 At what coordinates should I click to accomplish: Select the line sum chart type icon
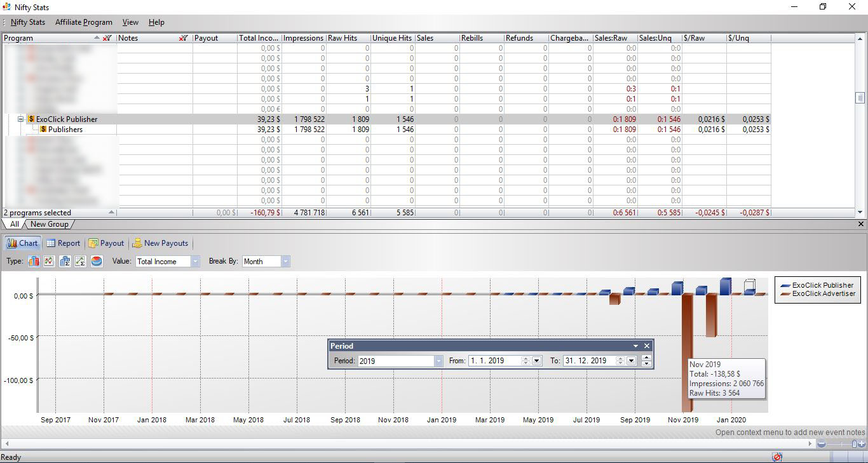pyautogui.click(x=79, y=261)
